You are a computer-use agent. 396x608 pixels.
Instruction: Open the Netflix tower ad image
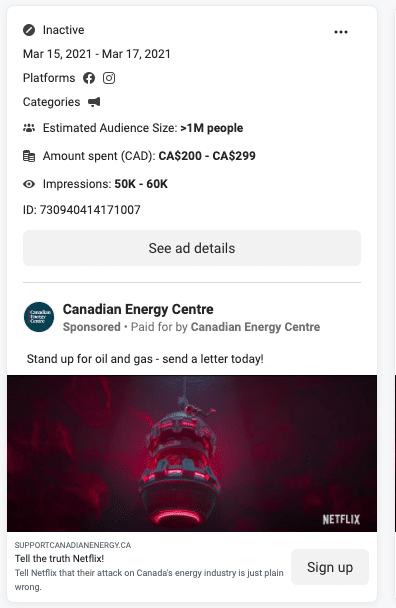click(x=192, y=453)
